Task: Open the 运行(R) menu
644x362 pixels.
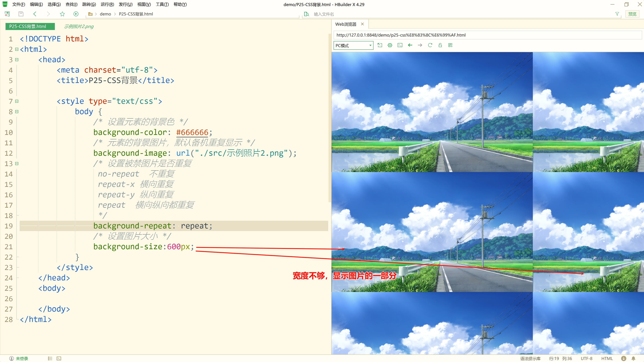Action: (x=107, y=4)
